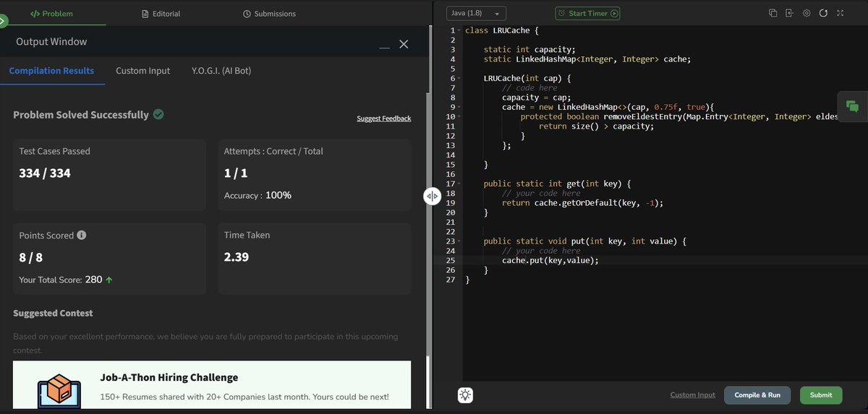This screenshot has height=414, width=868.
Task: Minimize the Output Window
Action: 384,47
